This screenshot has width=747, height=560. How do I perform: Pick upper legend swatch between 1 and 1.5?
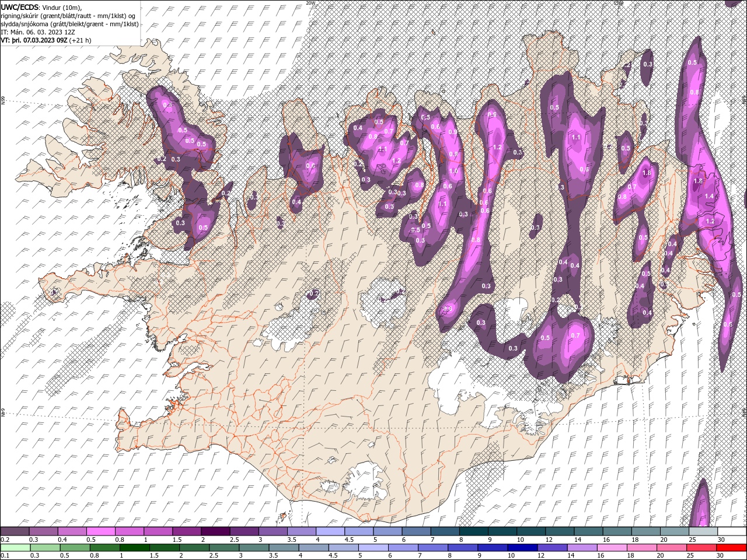click(x=158, y=531)
